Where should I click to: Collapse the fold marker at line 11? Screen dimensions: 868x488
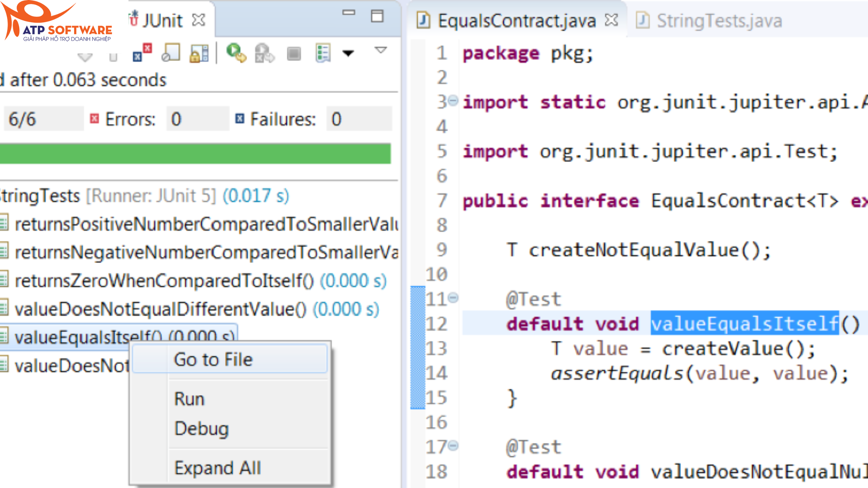[454, 298]
